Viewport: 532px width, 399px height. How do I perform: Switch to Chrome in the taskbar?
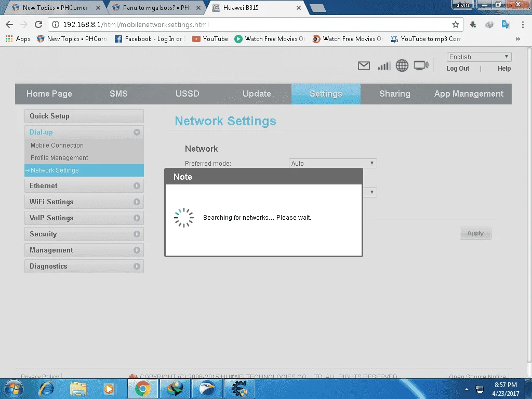pyautogui.click(x=142, y=389)
